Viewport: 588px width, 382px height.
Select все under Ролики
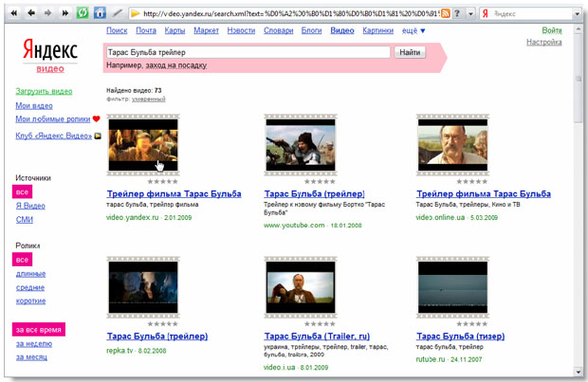[22, 260]
